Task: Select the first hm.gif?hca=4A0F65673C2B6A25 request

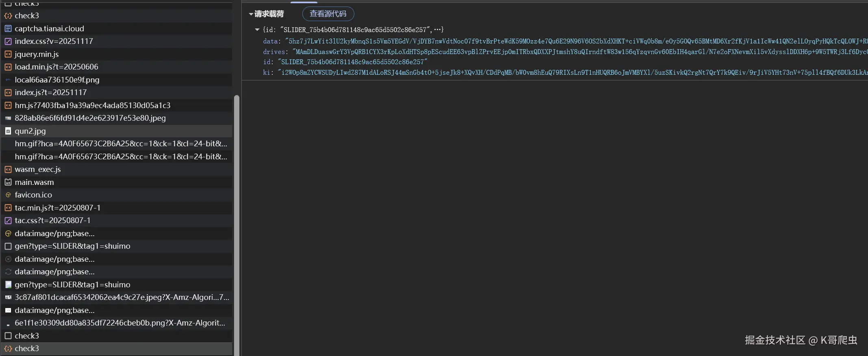Action: click(116, 143)
